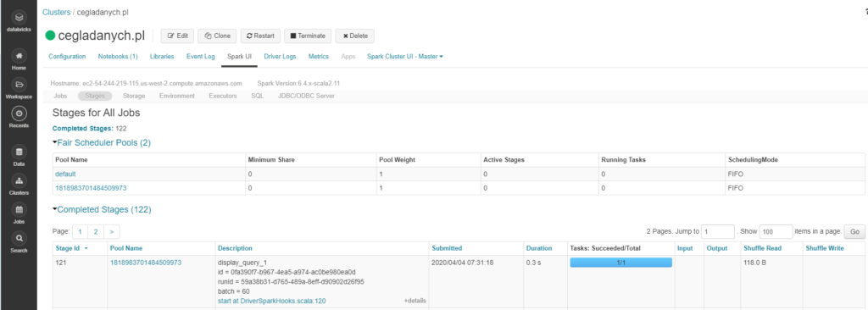Click the green cluster status indicator
The image size is (868, 310).
click(x=50, y=36)
